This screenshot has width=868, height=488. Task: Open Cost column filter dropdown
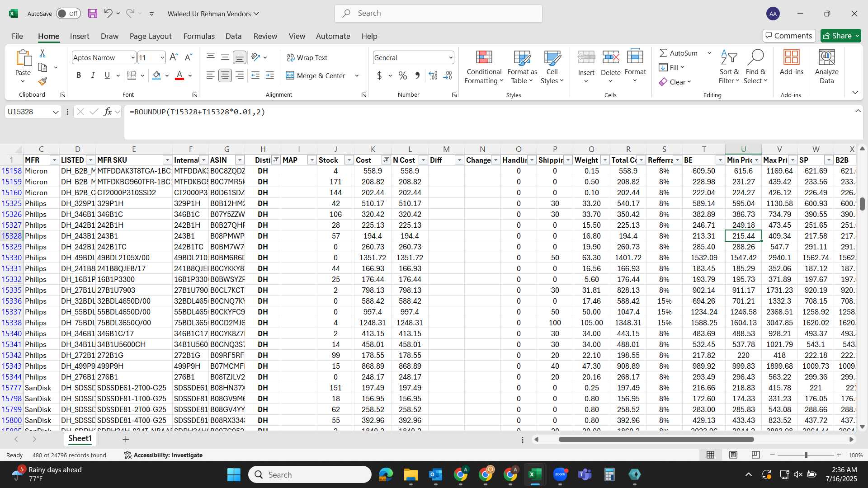386,160
